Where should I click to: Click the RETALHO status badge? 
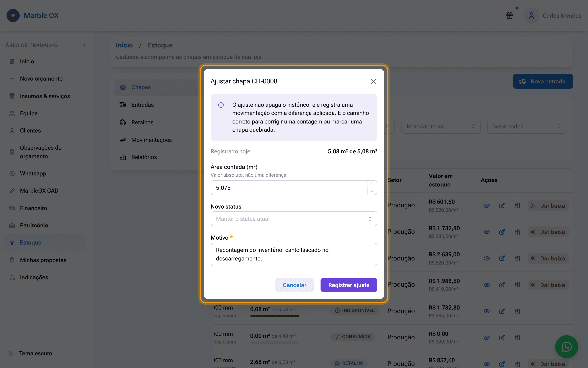349,363
